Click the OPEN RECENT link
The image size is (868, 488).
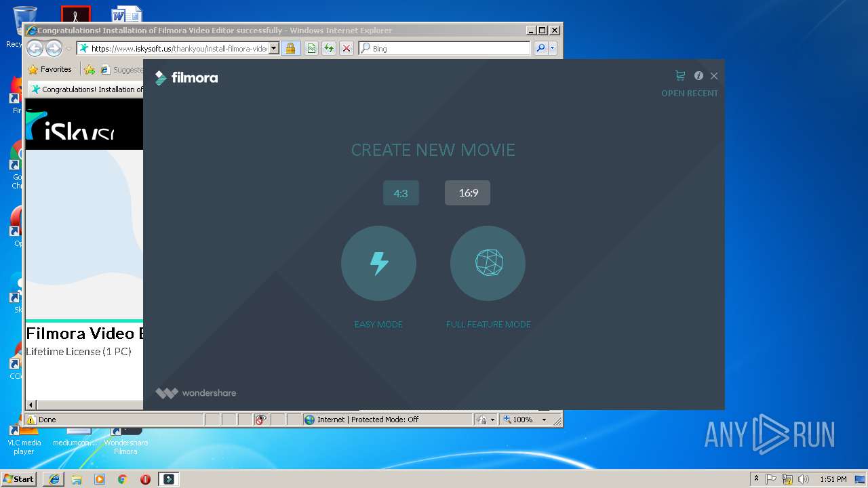click(690, 94)
